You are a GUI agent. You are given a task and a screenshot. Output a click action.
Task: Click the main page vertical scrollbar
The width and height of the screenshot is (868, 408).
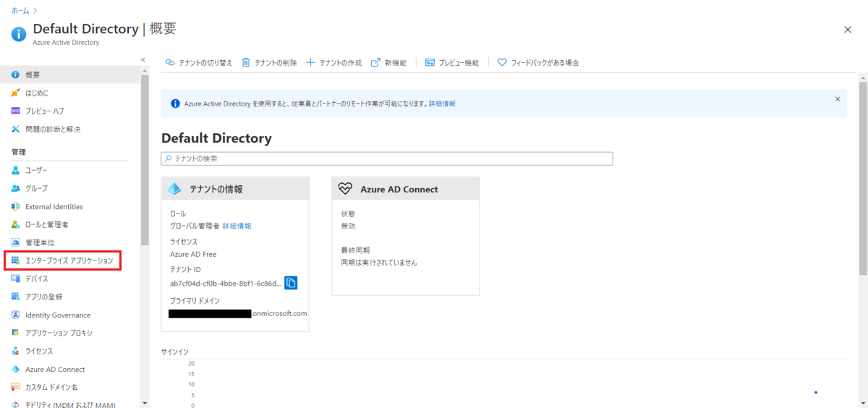click(x=862, y=177)
